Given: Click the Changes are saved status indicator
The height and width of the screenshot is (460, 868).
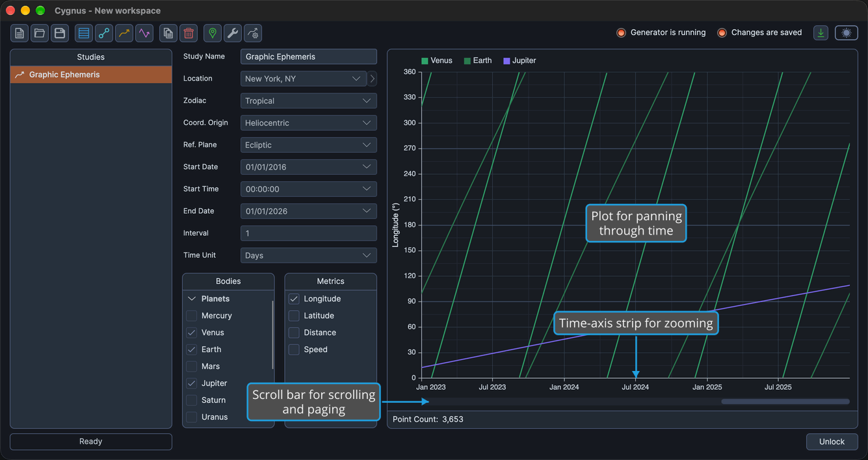Looking at the screenshot, I should pos(759,32).
